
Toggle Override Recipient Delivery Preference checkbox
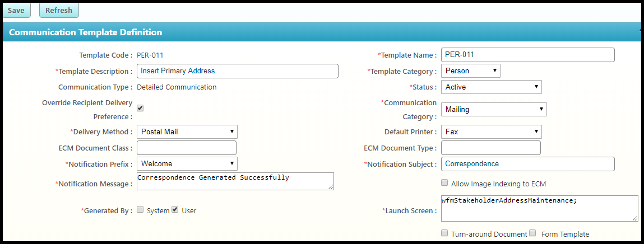click(x=140, y=108)
